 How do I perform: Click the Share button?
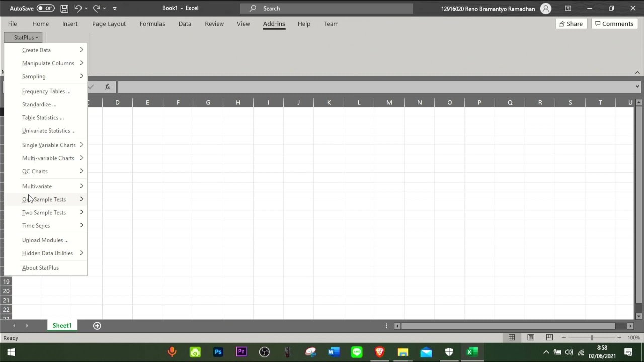(571, 24)
